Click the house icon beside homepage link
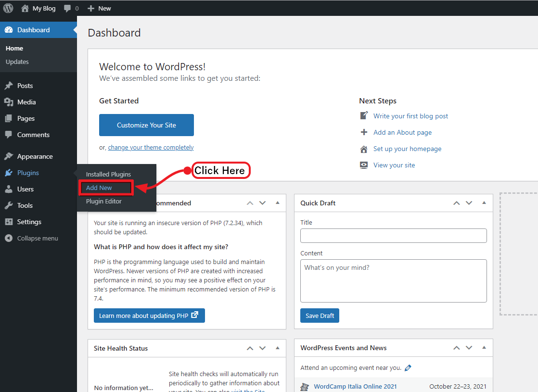This screenshot has width=538, height=392. 364,149
